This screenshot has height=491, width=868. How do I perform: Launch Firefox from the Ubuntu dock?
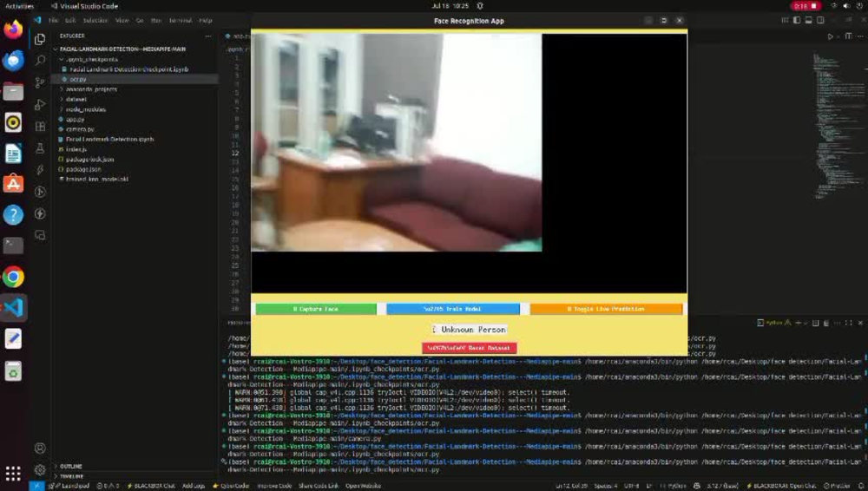point(13,29)
